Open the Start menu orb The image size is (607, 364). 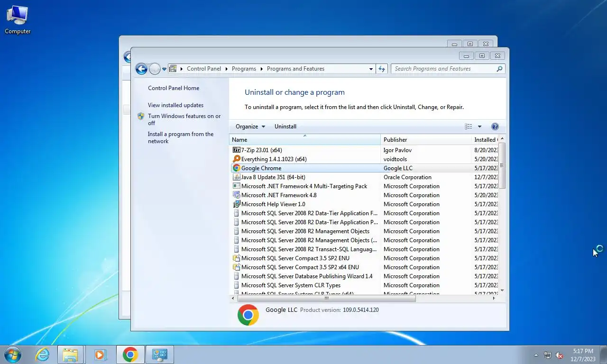[12, 354]
